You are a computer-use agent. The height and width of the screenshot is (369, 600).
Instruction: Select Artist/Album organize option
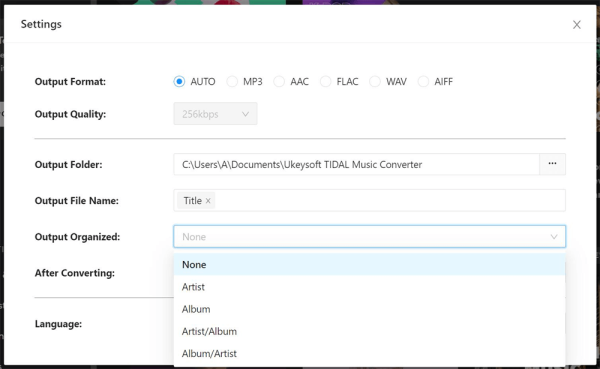[x=369, y=331]
